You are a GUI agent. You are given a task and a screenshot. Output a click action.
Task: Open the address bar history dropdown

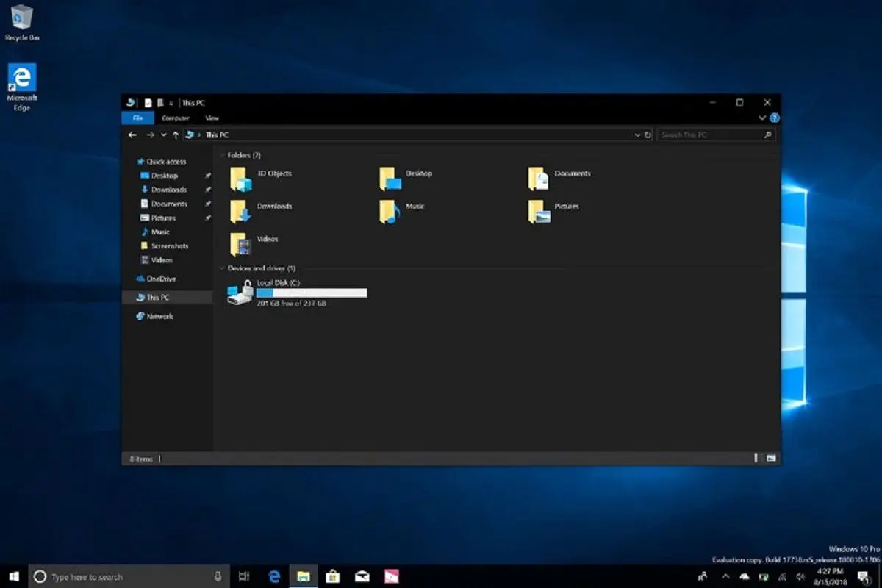(637, 135)
